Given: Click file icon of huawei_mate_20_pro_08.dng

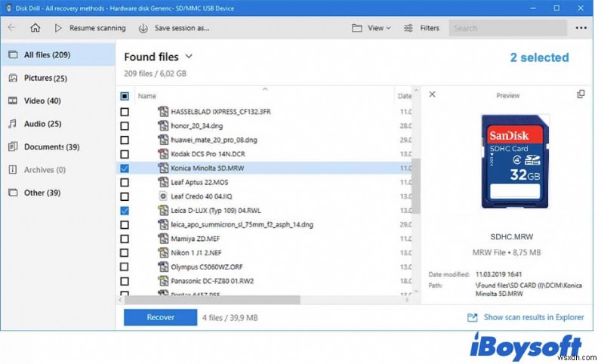Looking at the screenshot, I should [163, 140].
